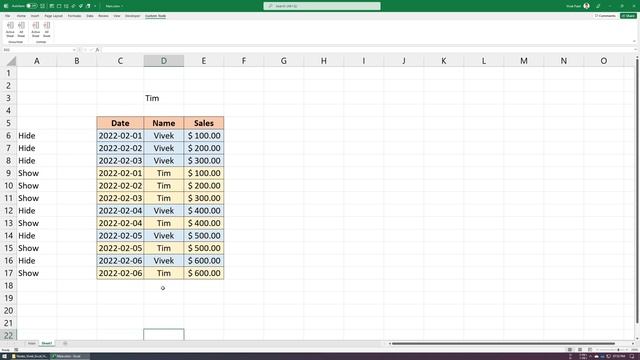Image resolution: width=640 pixels, height=360 pixels.
Task: Switch to the Home tab
Action: [21, 16]
